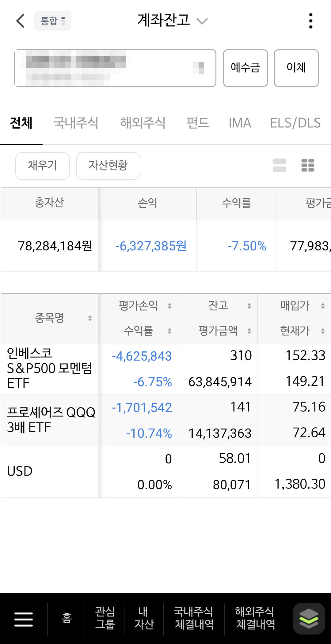
Task: Open the hamburger menu in bottom bar
Action: [24, 620]
